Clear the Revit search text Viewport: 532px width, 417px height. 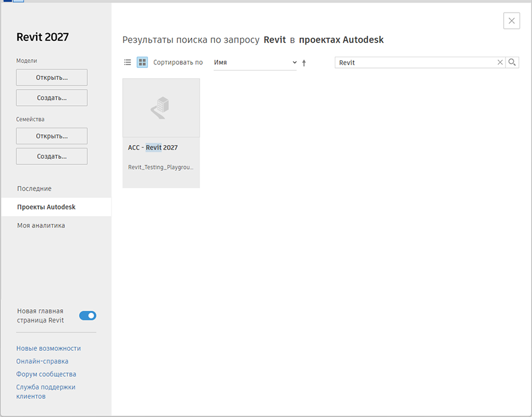500,63
